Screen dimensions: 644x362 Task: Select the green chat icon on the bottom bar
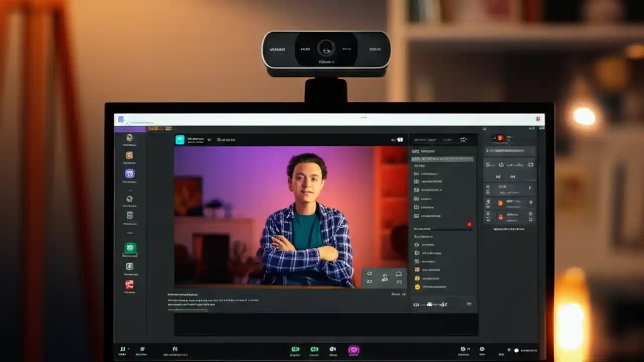click(x=295, y=348)
